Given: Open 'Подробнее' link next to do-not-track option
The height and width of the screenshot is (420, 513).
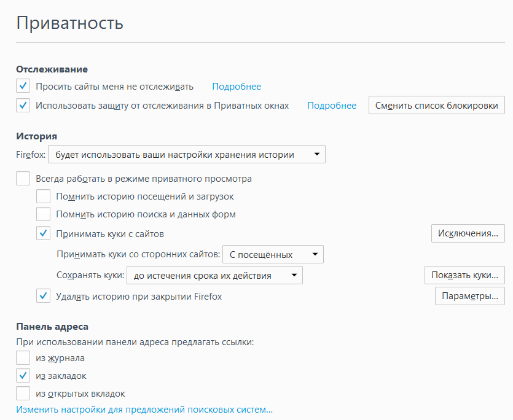Looking at the screenshot, I should (x=237, y=87).
